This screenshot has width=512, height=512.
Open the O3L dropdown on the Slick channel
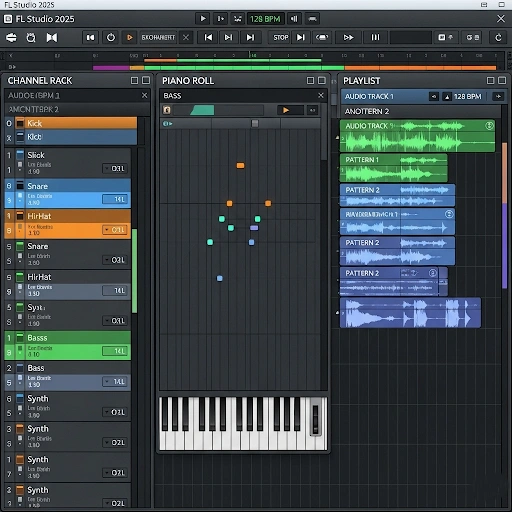[x=115, y=169]
